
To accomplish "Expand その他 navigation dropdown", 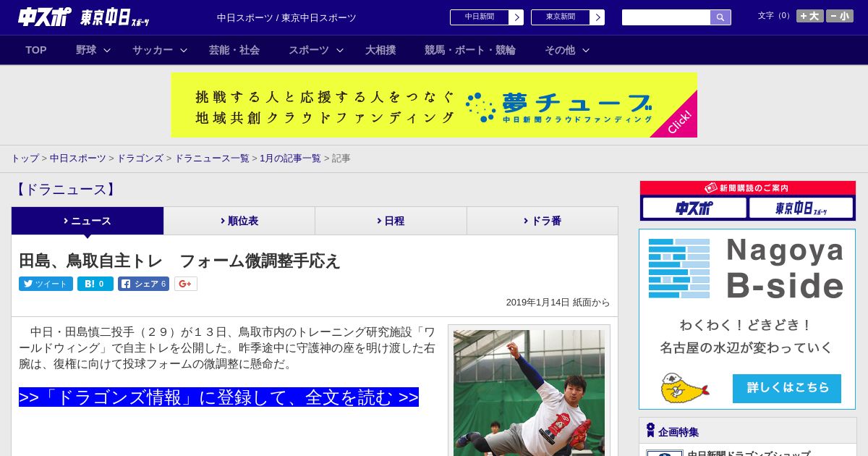I will coord(566,50).
